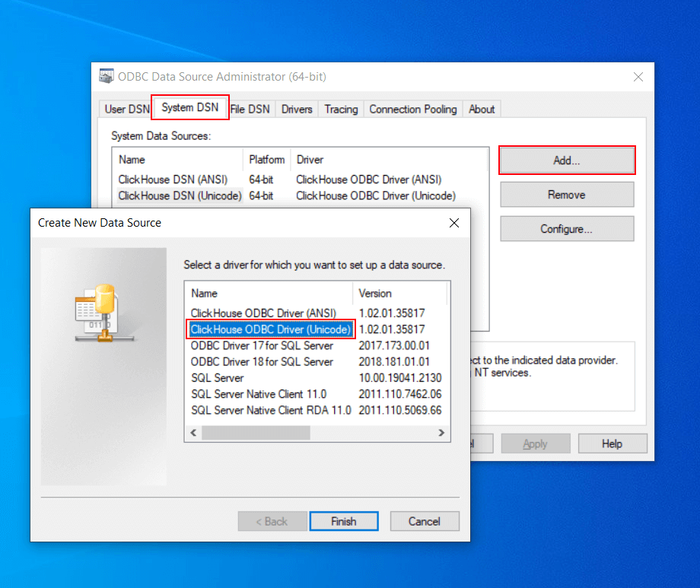Click the driver list left scroll arrow

coord(193,433)
